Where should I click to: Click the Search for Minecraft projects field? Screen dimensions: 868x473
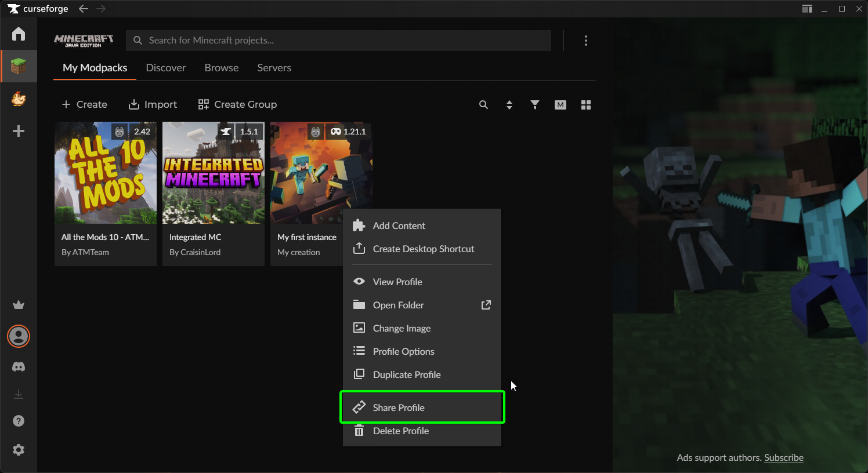(x=338, y=41)
